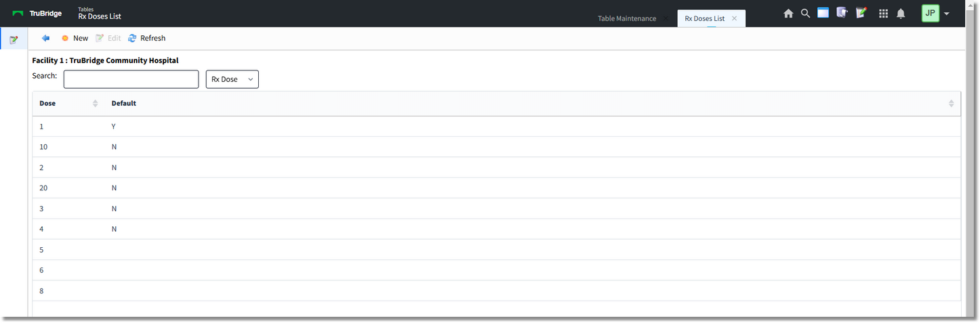
Task: Select the dose 10 row
Action: click(x=496, y=147)
